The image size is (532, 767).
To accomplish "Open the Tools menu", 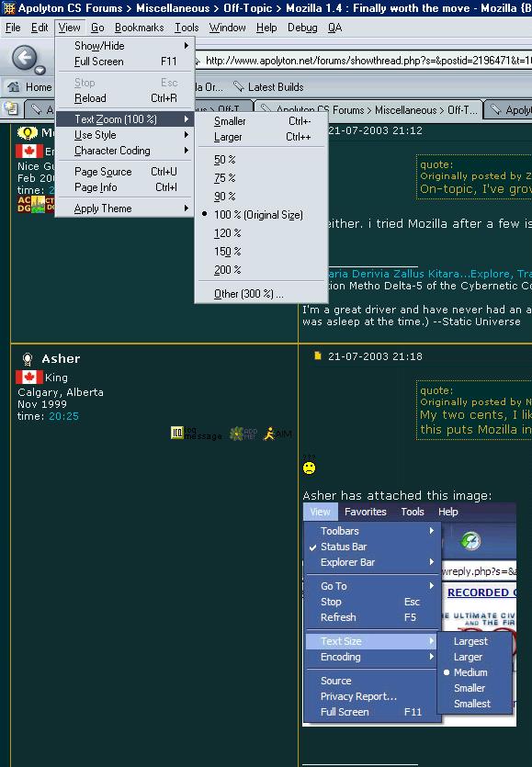I will click(187, 28).
